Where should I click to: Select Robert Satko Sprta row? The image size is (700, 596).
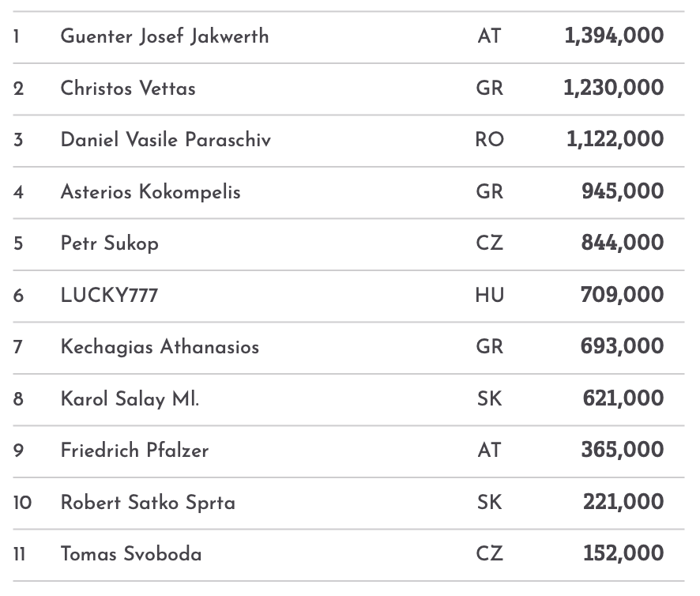pos(148,503)
